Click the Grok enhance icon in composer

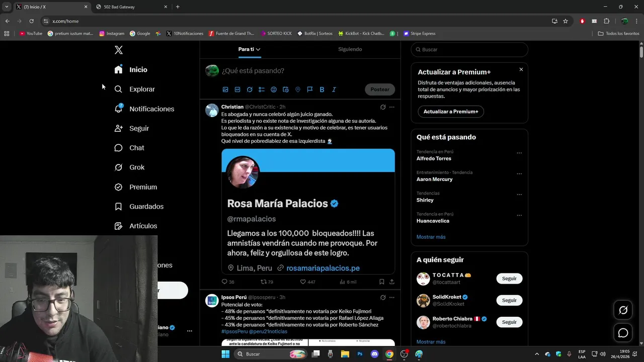point(250,89)
